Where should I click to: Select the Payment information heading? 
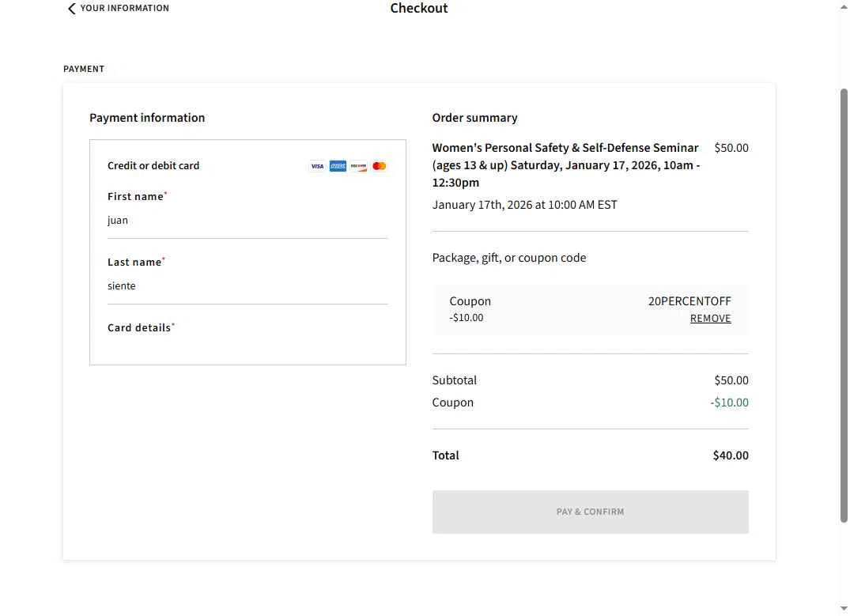pyautogui.click(x=147, y=118)
